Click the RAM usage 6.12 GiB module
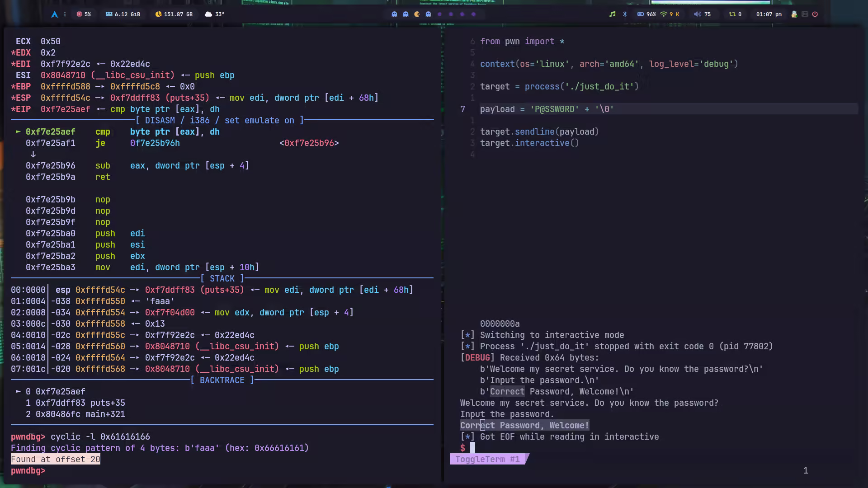This screenshot has height=488, width=868. 123,14
